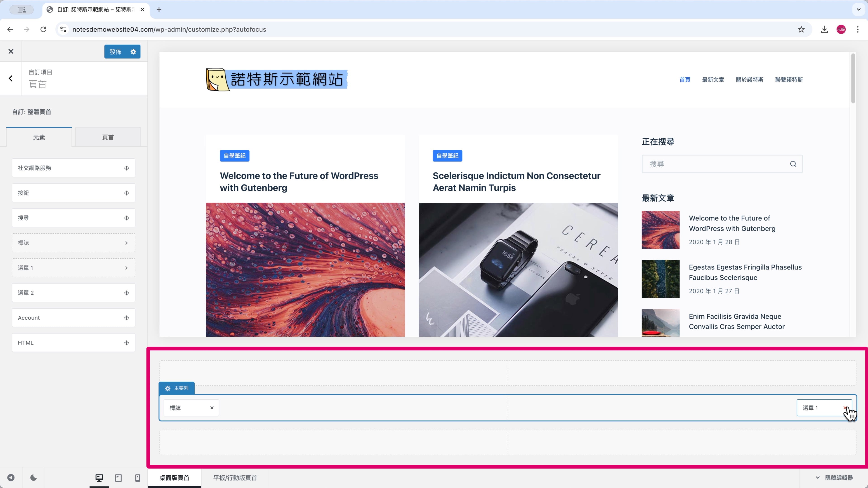The image size is (868, 488).
Task: Select 平板/行動版頁首 tab
Action: pos(235,478)
